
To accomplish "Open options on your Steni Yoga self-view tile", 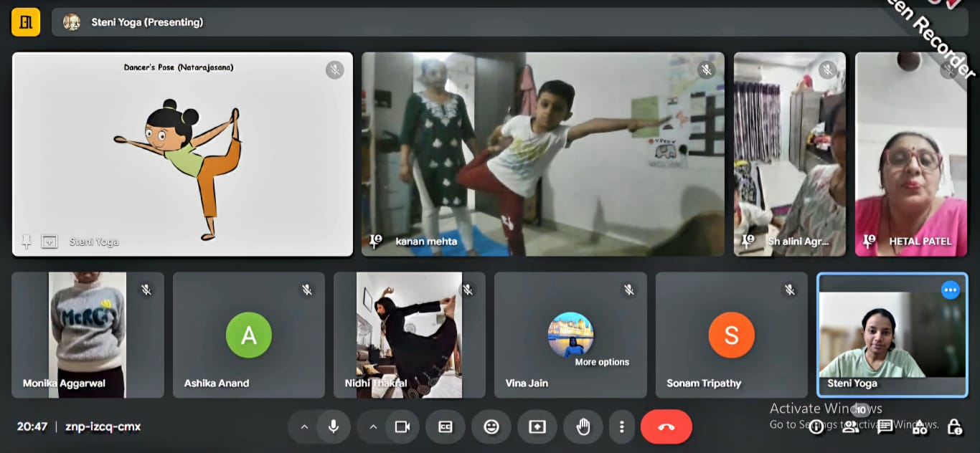I will 951,290.
